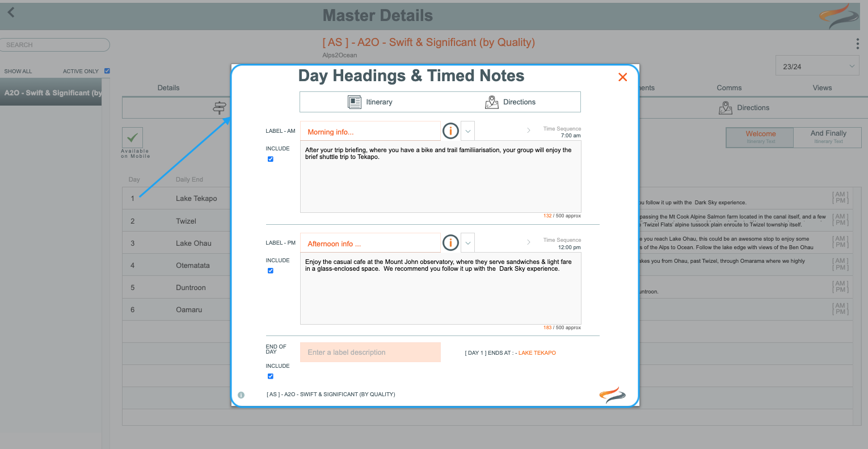The height and width of the screenshot is (449, 868).
Task: Click the swoosh logo at dialog bottom-right
Action: 613,395
